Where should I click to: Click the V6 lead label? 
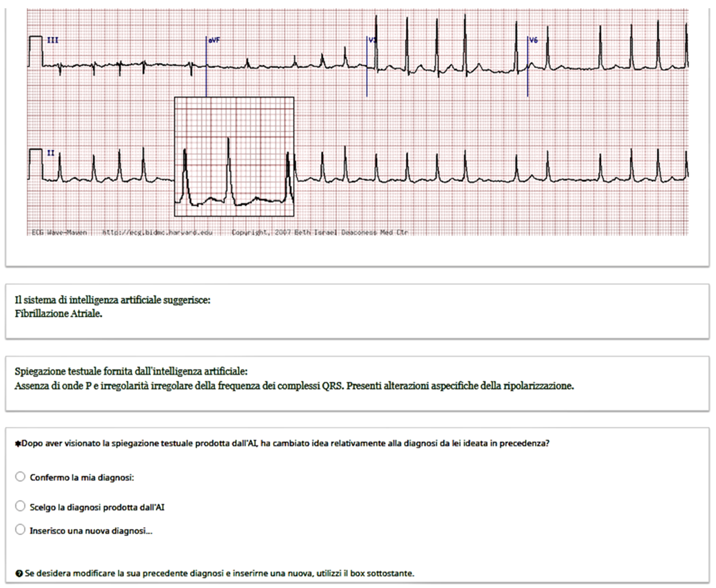[533, 40]
